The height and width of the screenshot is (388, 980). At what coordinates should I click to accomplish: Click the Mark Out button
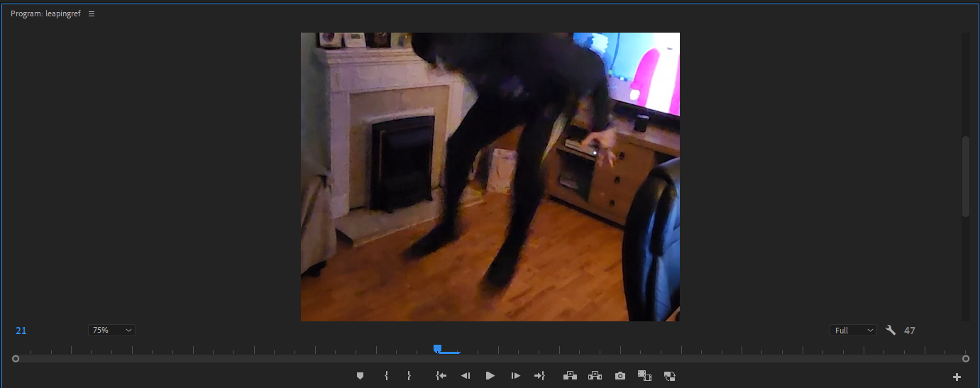409,376
